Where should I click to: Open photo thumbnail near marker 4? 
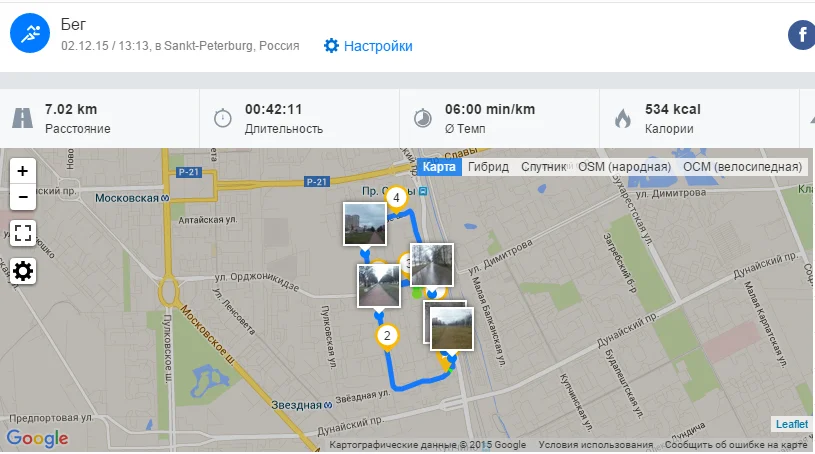[365, 224]
